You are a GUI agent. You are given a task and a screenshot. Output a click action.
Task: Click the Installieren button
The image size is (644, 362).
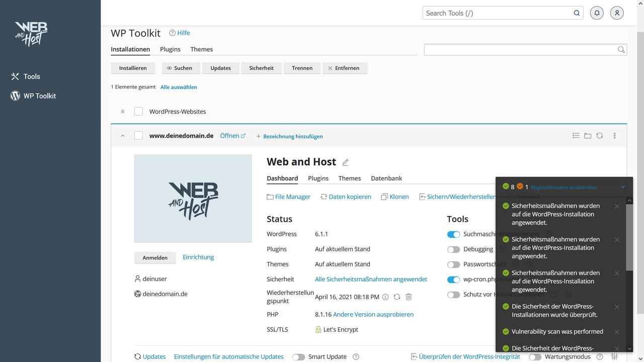coord(133,68)
